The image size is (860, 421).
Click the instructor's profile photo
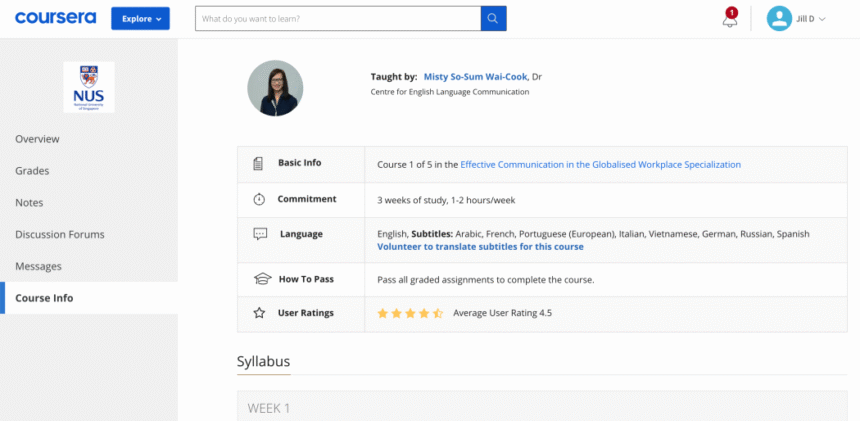pyautogui.click(x=275, y=88)
